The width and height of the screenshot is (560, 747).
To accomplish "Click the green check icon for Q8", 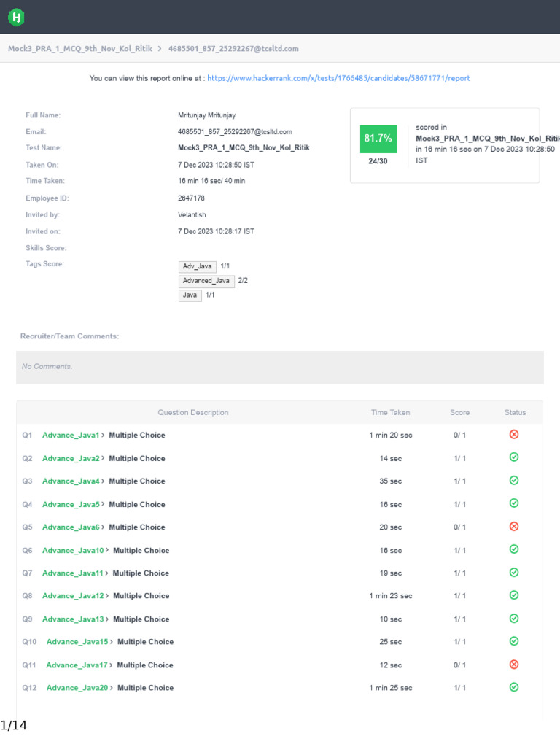I will point(513,595).
